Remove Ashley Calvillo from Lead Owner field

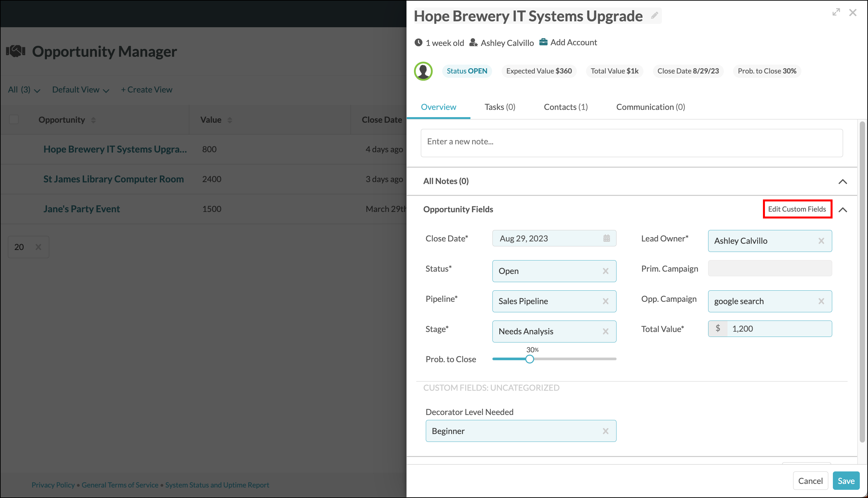821,241
